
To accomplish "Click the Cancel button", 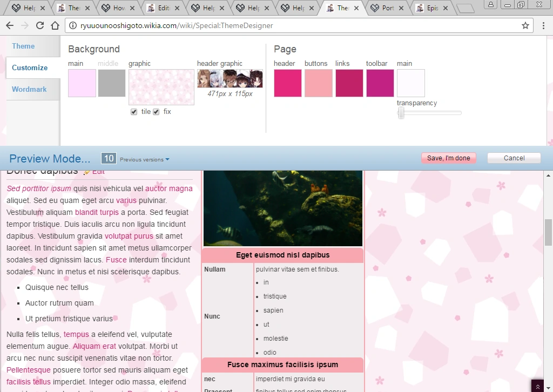I will click(514, 158).
